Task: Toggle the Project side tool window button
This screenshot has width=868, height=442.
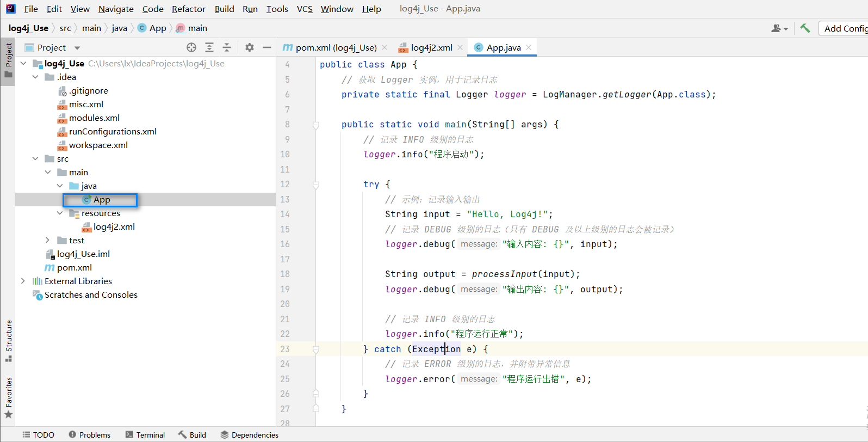Action: point(8,61)
